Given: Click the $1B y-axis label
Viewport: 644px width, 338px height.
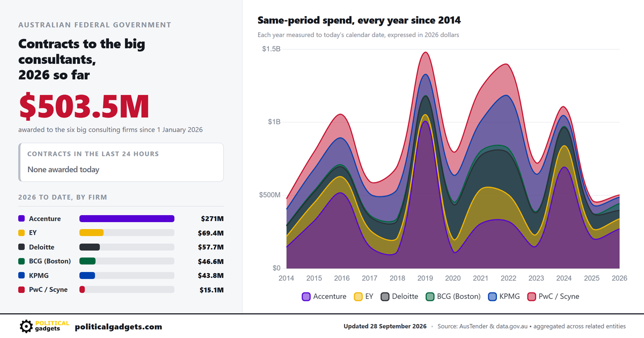Looking at the screenshot, I should [x=274, y=122].
